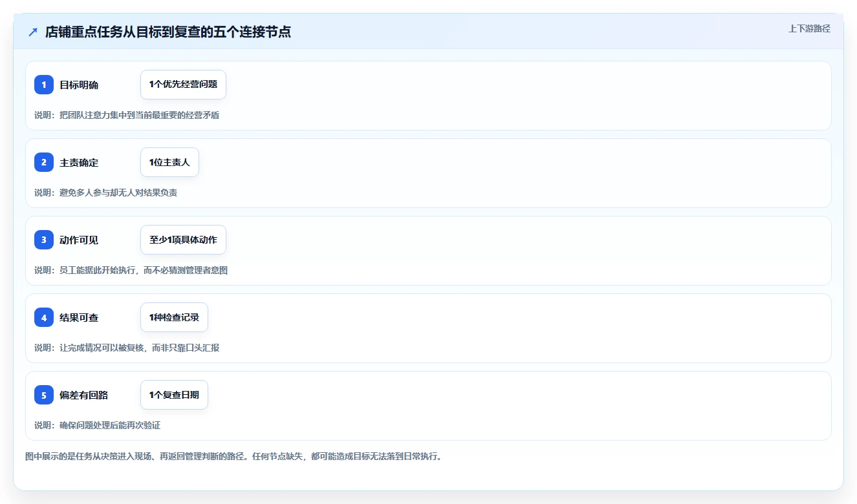Click the 1个复查日期 chip

(174, 395)
